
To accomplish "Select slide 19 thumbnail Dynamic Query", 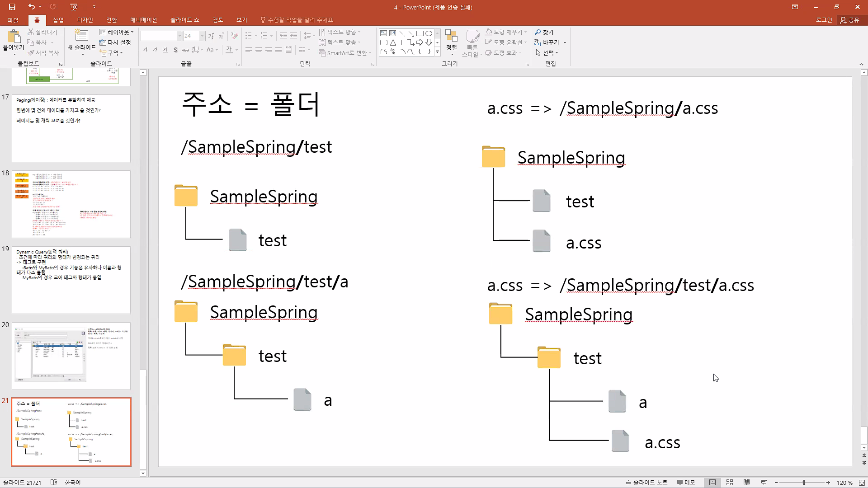I will click(71, 280).
